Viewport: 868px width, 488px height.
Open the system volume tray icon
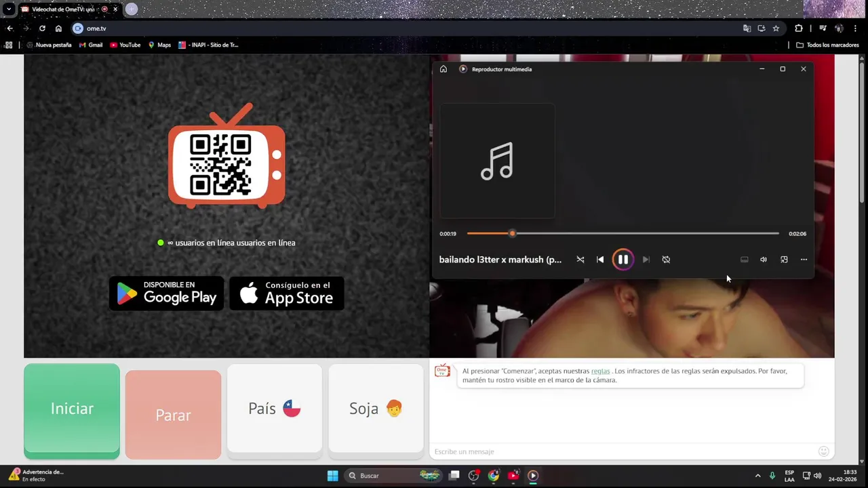(x=817, y=476)
